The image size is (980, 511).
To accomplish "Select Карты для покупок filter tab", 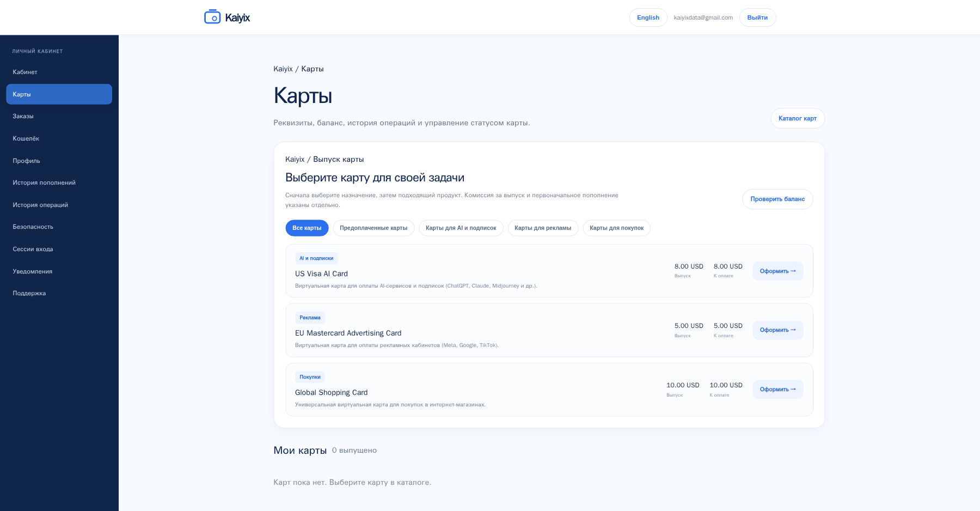I will tap(617, 228).
